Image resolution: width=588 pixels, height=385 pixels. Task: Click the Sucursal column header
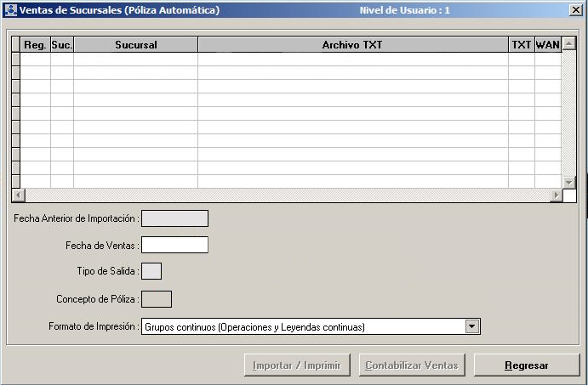coord(135,44)
